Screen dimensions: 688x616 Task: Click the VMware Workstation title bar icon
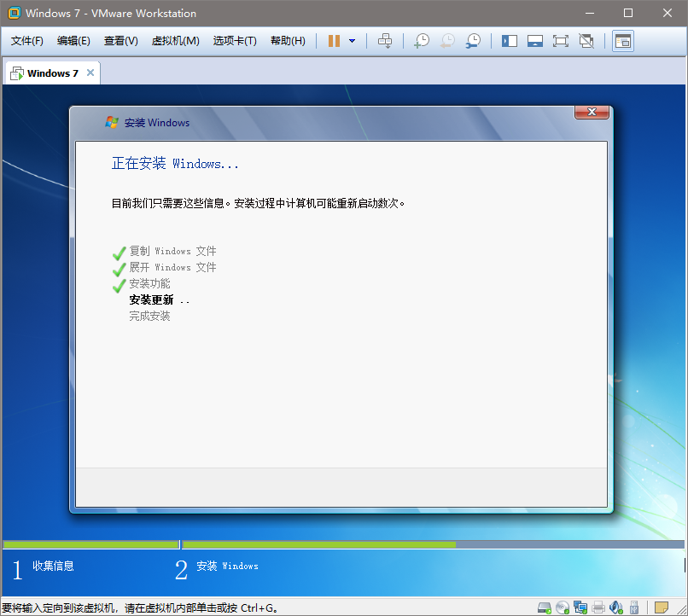15,13
